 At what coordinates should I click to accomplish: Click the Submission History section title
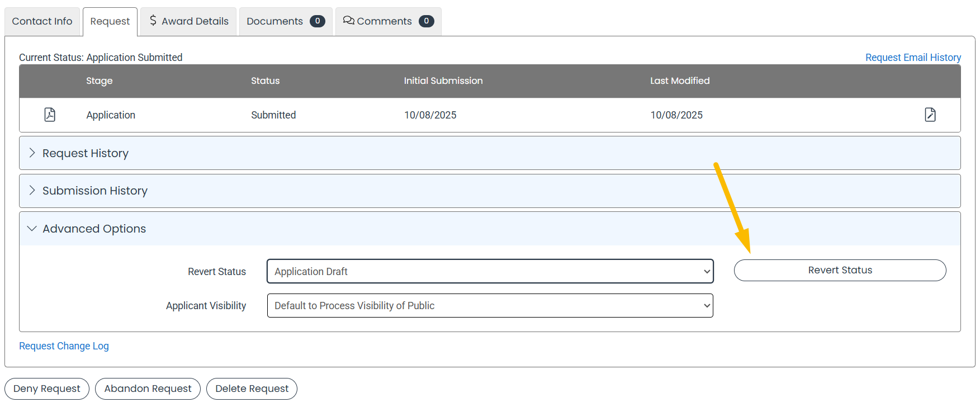click(95, 191)
